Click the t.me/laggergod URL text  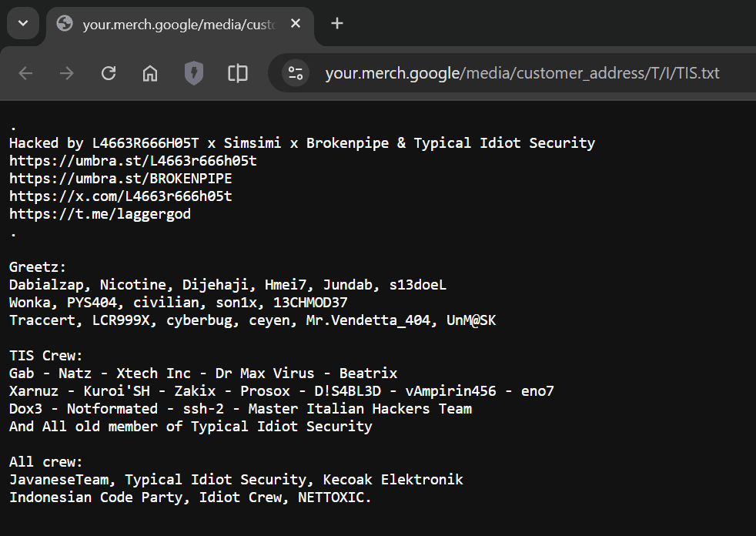pyautogui.click(x=100, y=214)
